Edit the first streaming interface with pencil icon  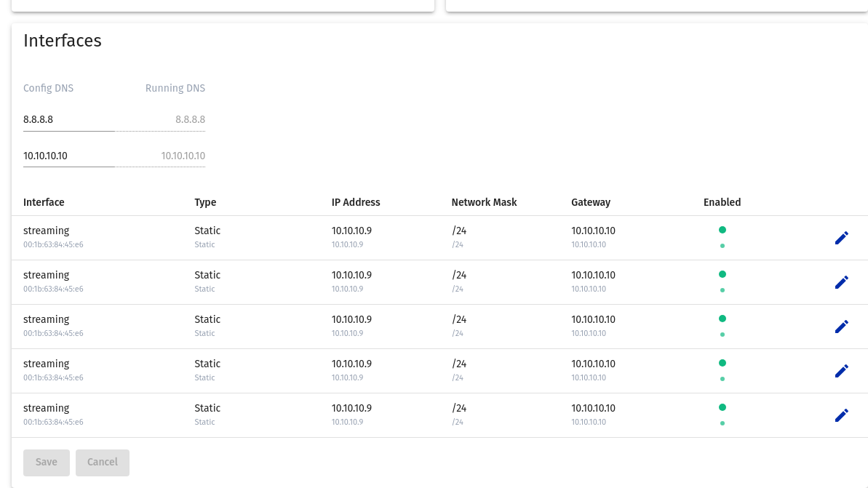[842, 238]
